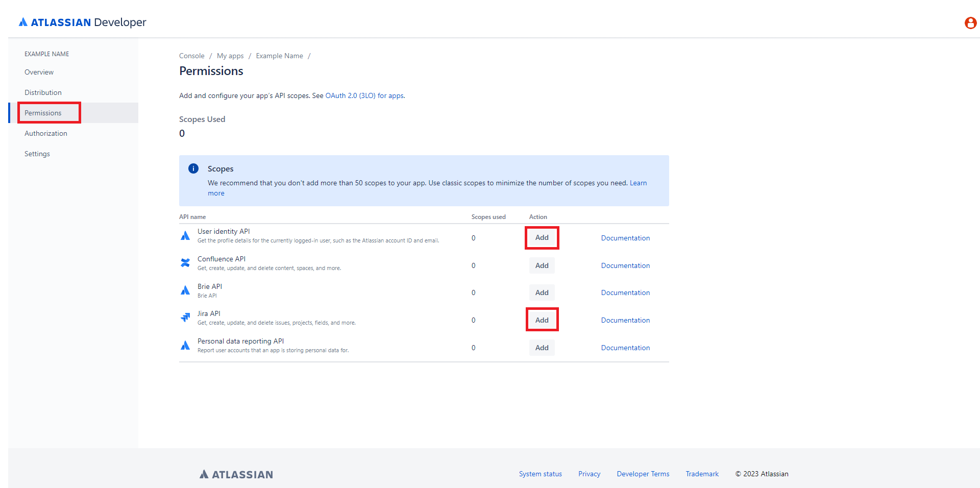
Task: Click the Jira API name text
Action: (209, 313)
